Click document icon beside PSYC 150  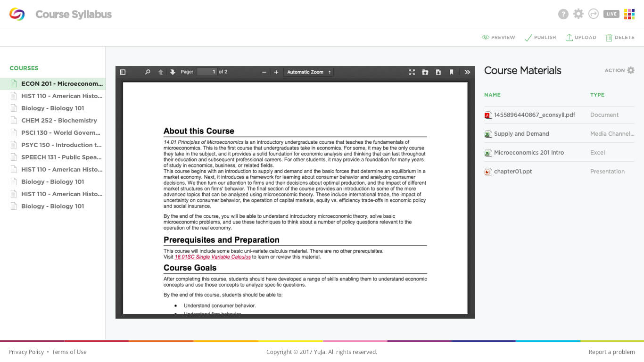[14, 145]
